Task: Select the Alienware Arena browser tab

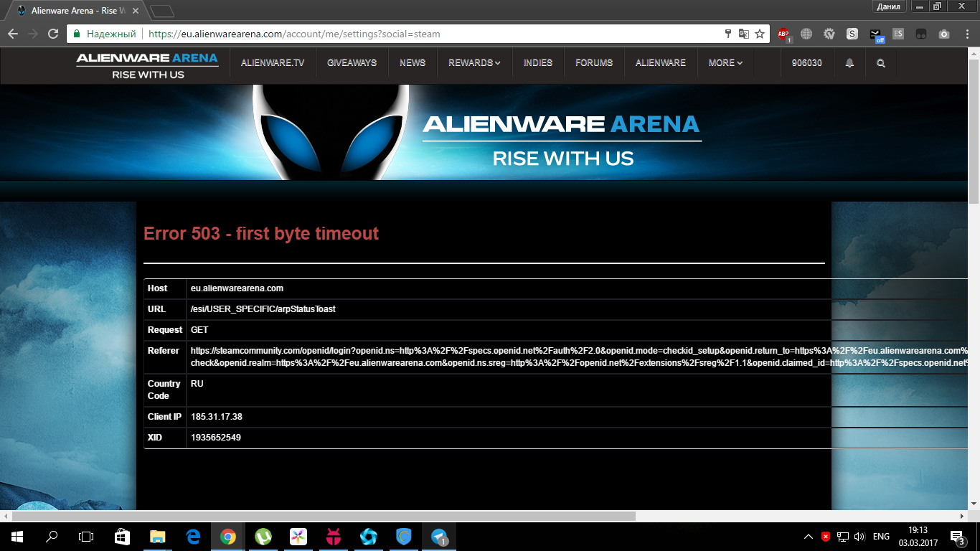Action: pos(77,11)
